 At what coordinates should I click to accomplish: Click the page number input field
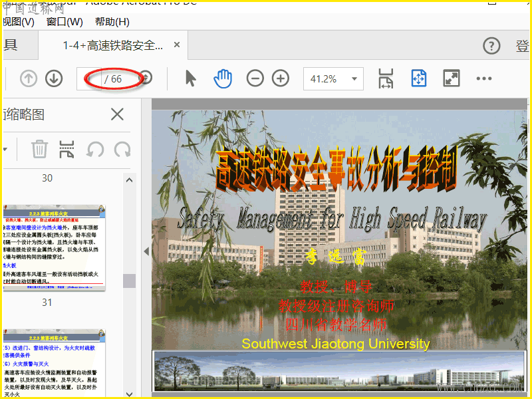coord(89,78)
